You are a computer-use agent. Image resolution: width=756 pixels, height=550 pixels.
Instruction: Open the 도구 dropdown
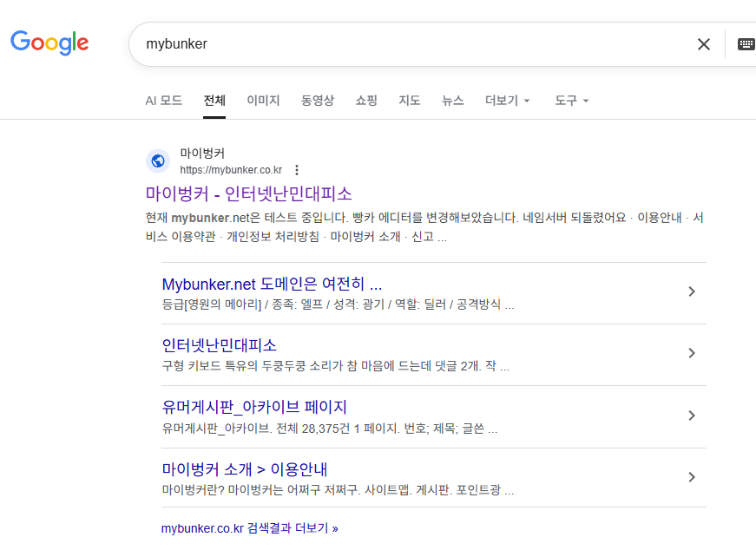[571, 101]
